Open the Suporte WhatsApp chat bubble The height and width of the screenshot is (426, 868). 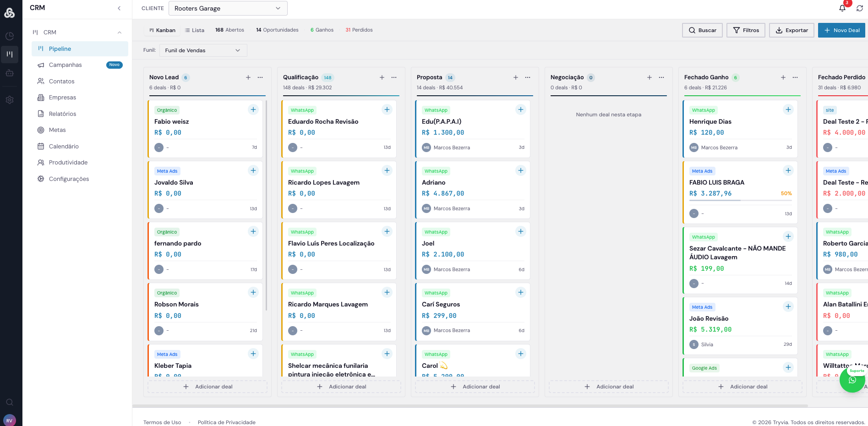click(852, 380)
